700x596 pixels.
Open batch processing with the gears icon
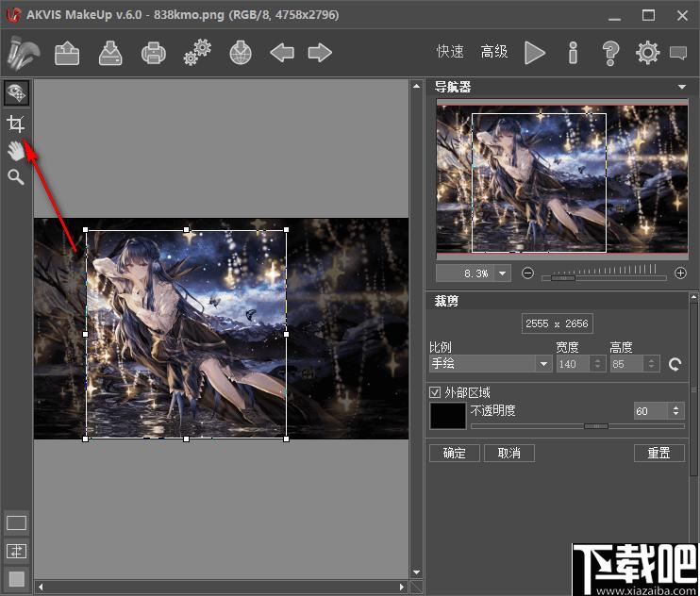197,53
